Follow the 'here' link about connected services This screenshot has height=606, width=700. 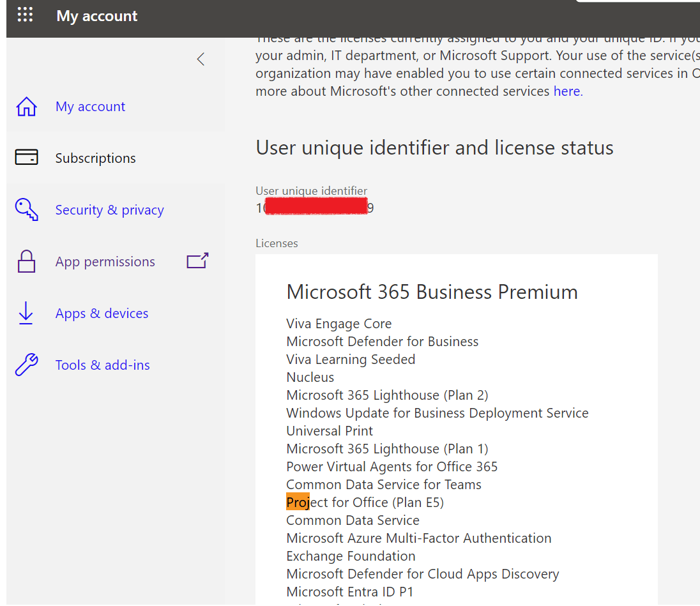[x=567, y=91]
